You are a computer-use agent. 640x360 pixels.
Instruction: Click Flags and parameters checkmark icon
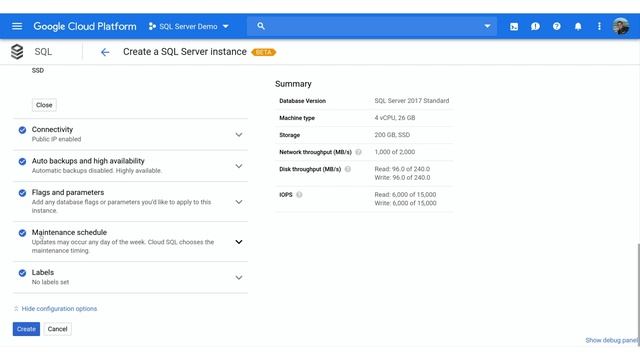point(22,193)
